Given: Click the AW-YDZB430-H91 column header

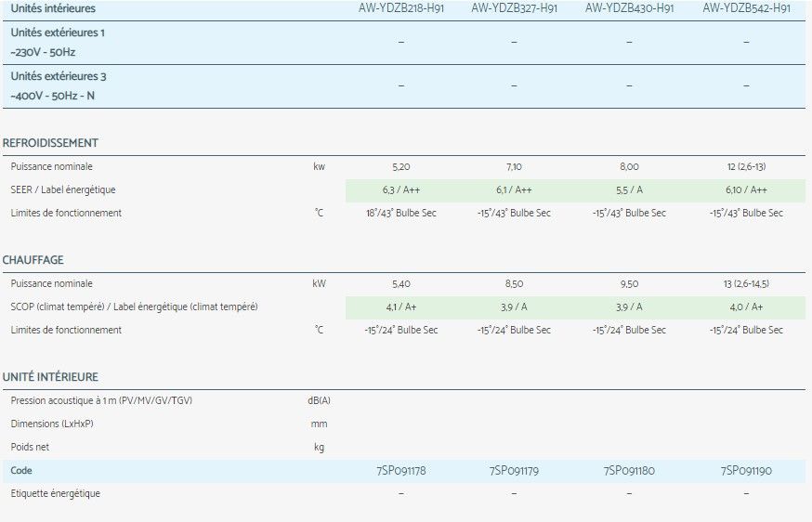Looking at the screenshot, I should [x=629, y=8].
